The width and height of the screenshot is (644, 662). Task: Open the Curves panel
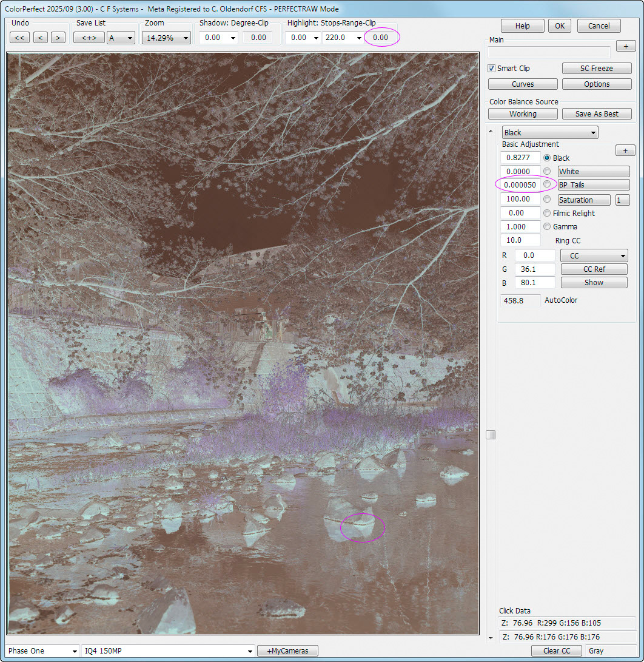coord(523,84)
